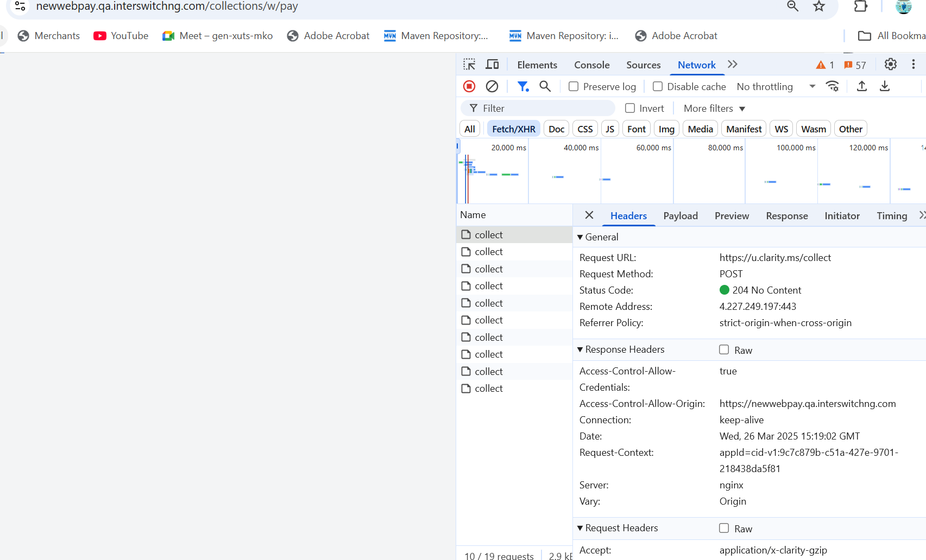Tick the Invert filter checkbox

(x=630, y=108)
